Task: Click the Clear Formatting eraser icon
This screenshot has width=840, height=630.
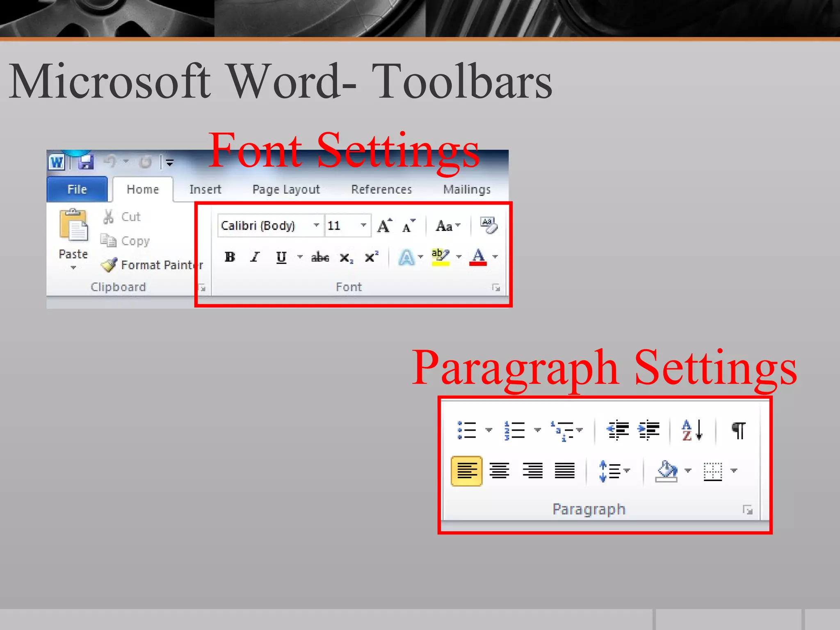Action: tap(488, 225)
